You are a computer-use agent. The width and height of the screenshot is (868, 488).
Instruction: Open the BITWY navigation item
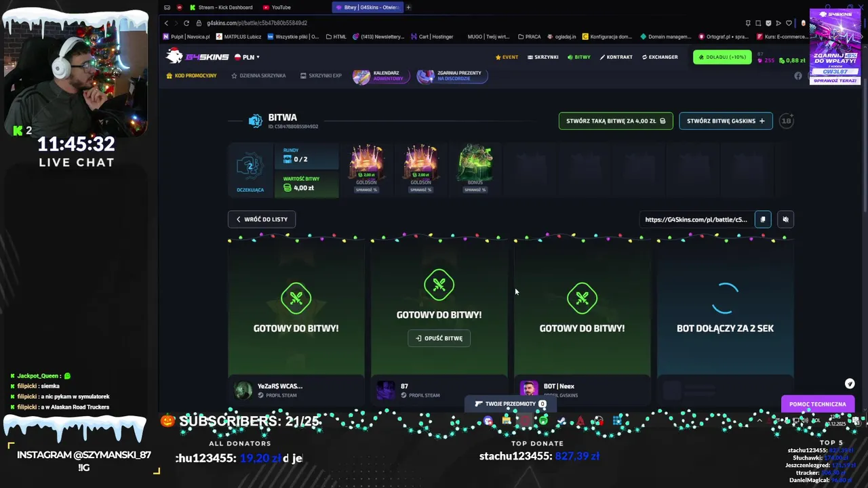[579, 57]
